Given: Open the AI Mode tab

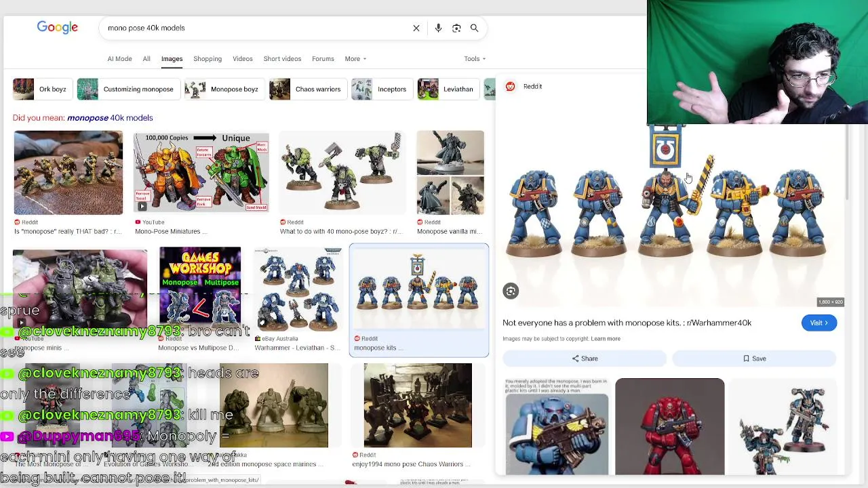Looking at the screenshot, I should point(119,59).
